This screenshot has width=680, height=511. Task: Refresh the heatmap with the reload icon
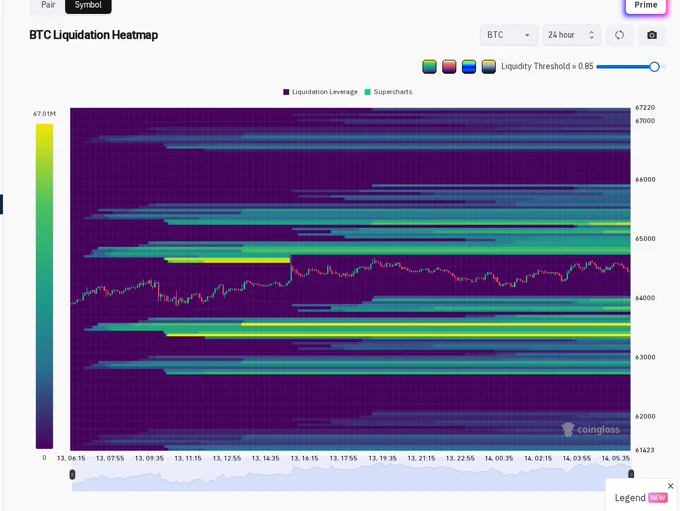(619, 35)
